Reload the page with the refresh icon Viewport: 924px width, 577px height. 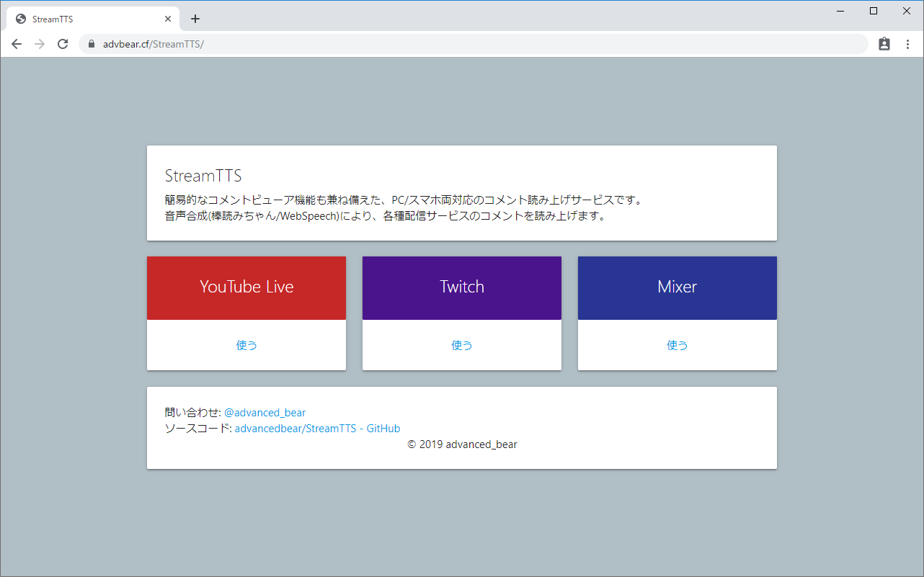click(63, 44)
